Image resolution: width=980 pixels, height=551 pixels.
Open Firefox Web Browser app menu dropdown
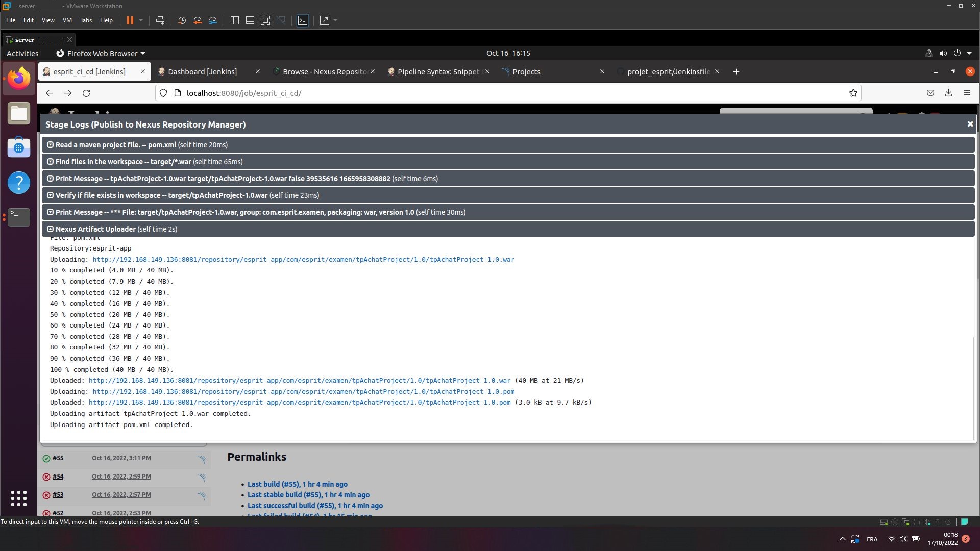tap(101, 53)
